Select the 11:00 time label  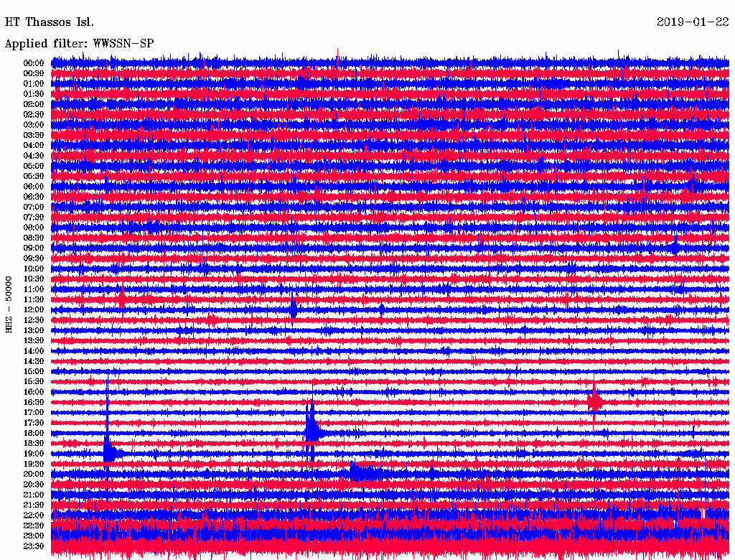tap(34, 289)
